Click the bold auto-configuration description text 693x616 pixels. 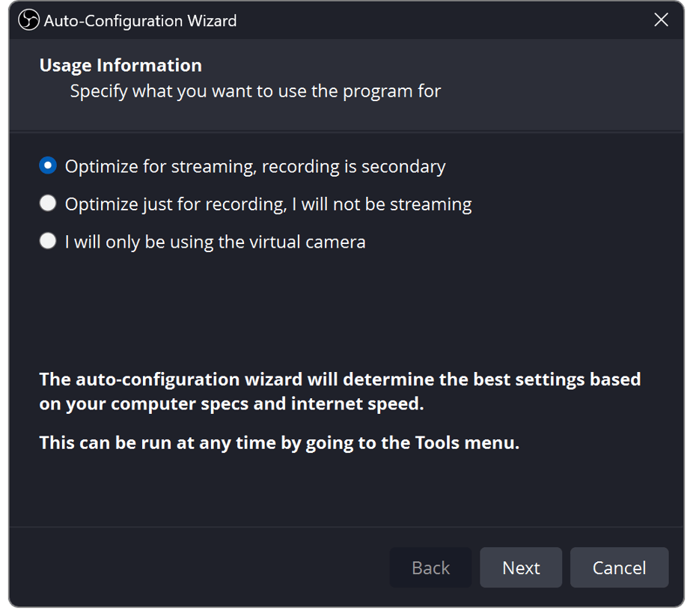coord(341,391)
